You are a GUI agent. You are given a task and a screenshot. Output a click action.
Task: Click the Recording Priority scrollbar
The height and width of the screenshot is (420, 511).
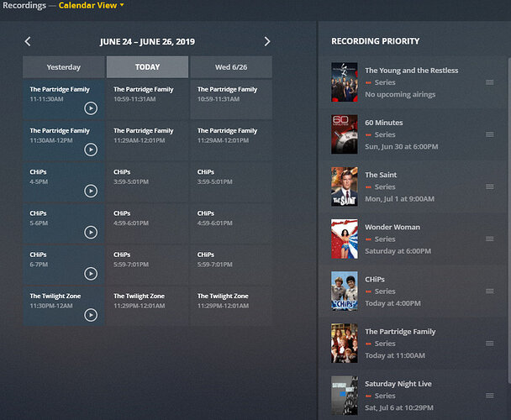click(509, 222)
